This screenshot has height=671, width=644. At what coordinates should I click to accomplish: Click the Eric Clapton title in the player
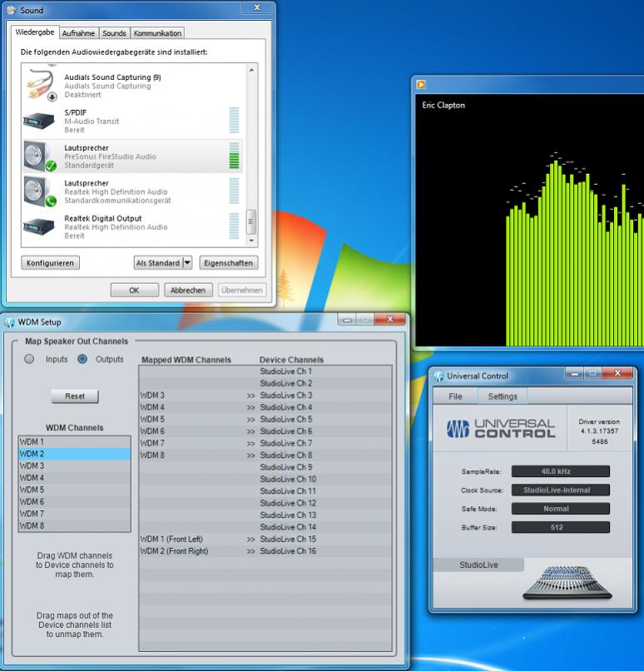tap(443, 105)
